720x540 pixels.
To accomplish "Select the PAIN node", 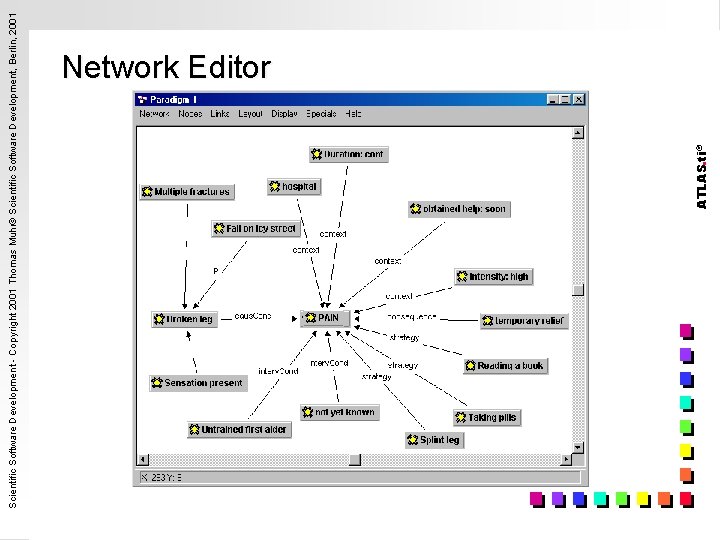I will pyautogui.click(x=325, y=318).
